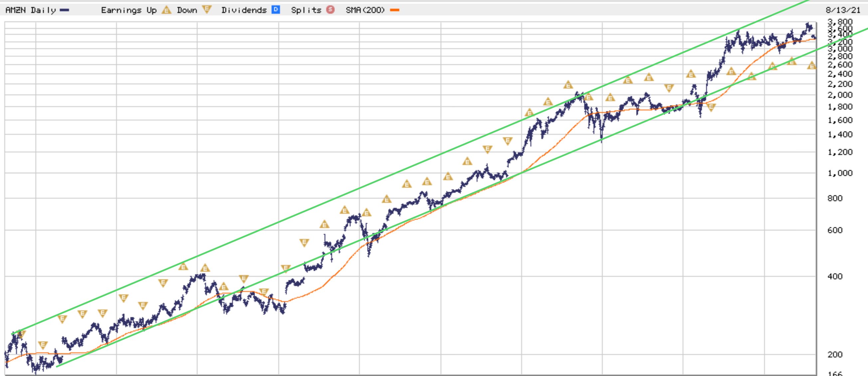The height and width of the screenshot is (376, 868).
Task: Click the 'Splits' legend text
Action: pyautogui.click(x=306, y=10)
